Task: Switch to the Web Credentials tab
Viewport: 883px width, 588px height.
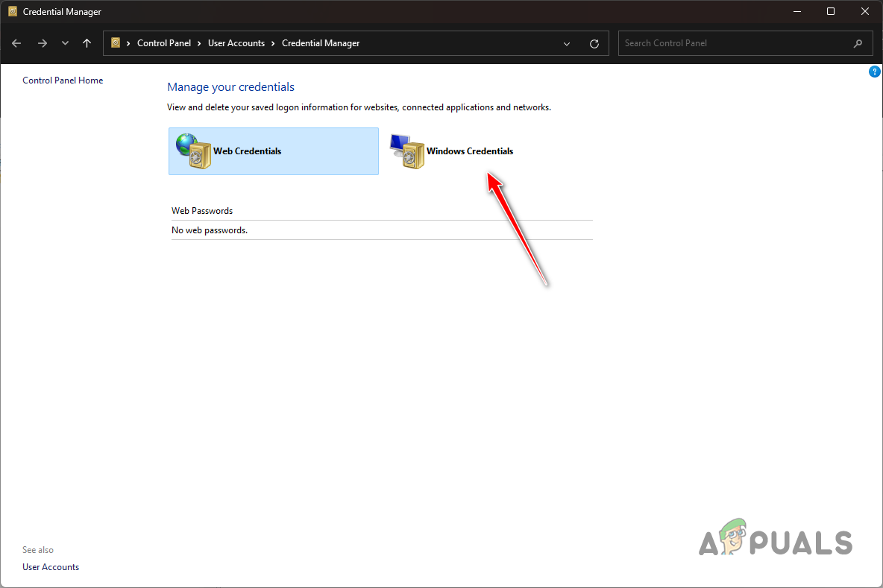Action: (247, 151)
